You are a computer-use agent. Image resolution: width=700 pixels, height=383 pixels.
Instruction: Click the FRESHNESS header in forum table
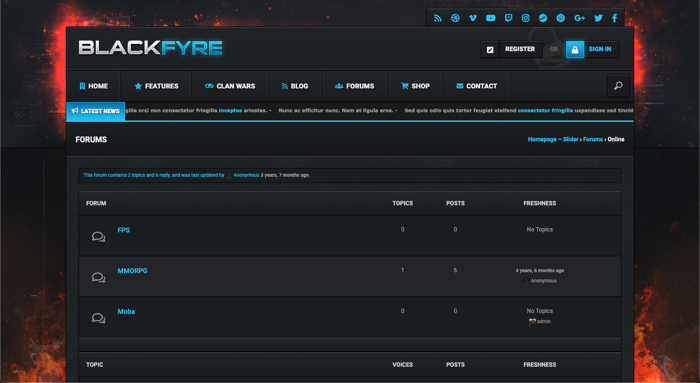(x=540, y=203)
